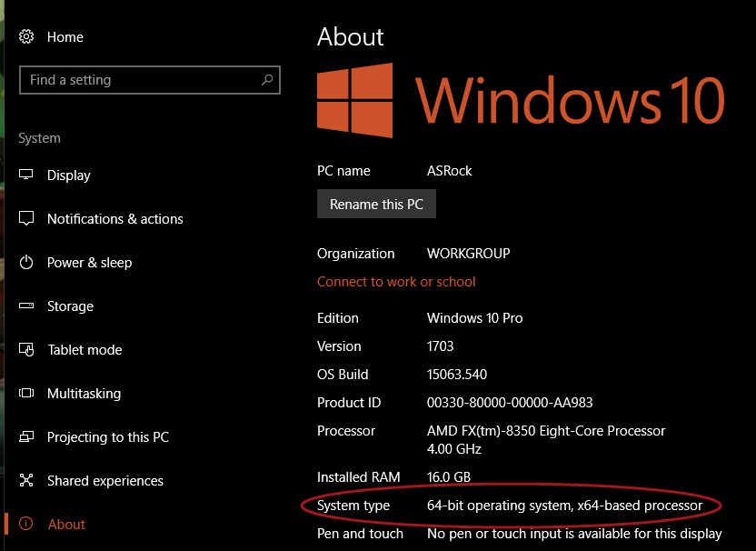The image size is (756, 551).
Task: Click the organization value WORKGROUP
Action: coord(469,254)
